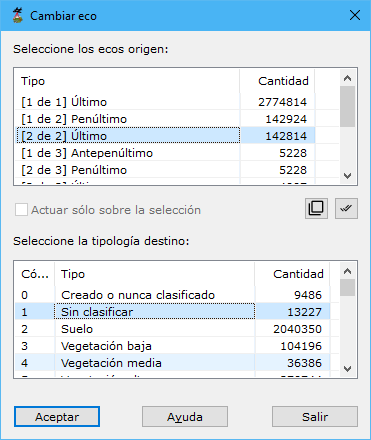This screenshot has height=440, width=371.
Task: Click the select all double-checkmark button
Action: click(346, 209)
